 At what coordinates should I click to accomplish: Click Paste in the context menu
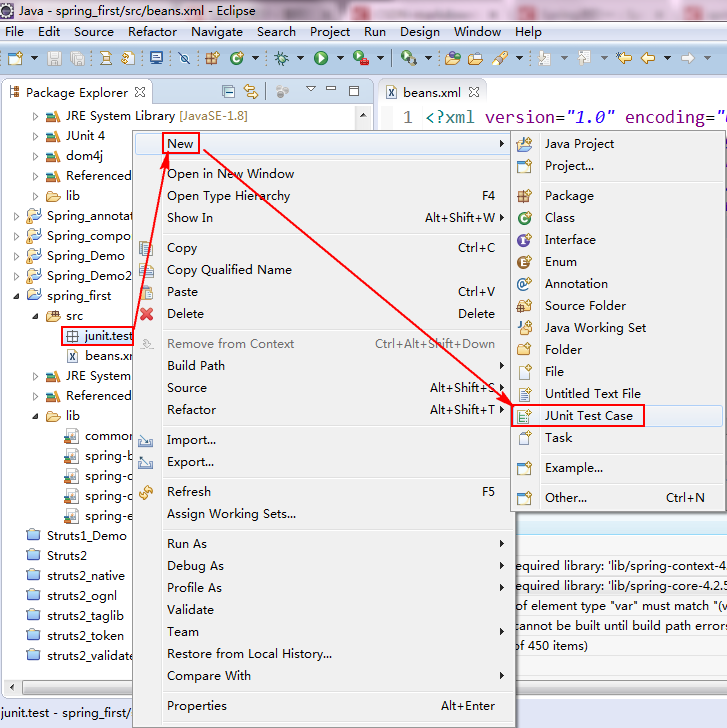[x=322, y=292]
